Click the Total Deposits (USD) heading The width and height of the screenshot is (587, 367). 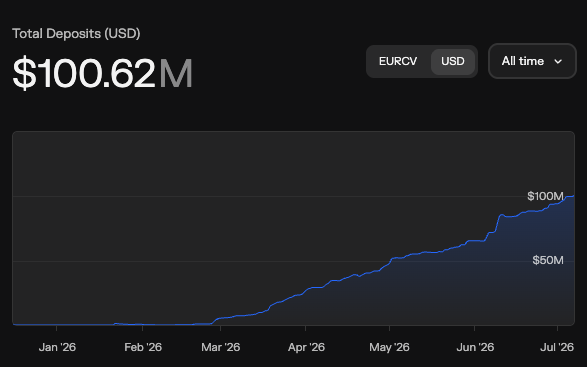(76, 34)
